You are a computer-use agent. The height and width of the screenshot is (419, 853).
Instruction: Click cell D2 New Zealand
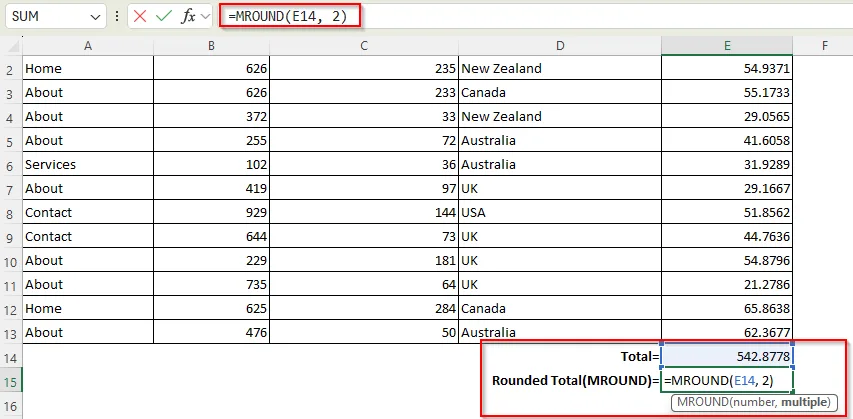560,68
